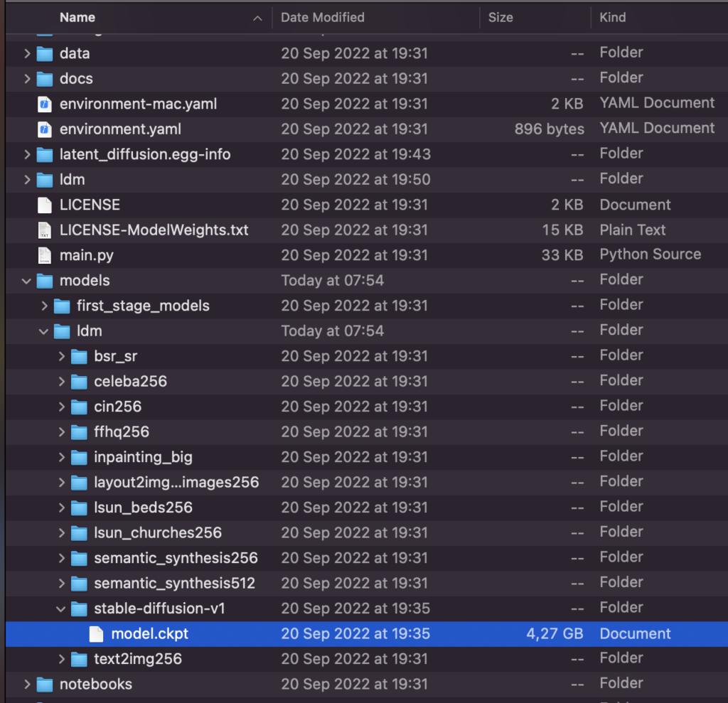Click the stable-diffusion-v1 folder icon

[79, 608]
